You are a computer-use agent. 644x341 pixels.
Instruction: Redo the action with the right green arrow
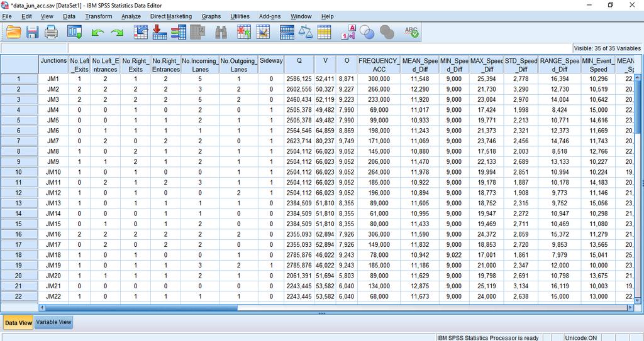pyautogui.click(x=117, y=33)
